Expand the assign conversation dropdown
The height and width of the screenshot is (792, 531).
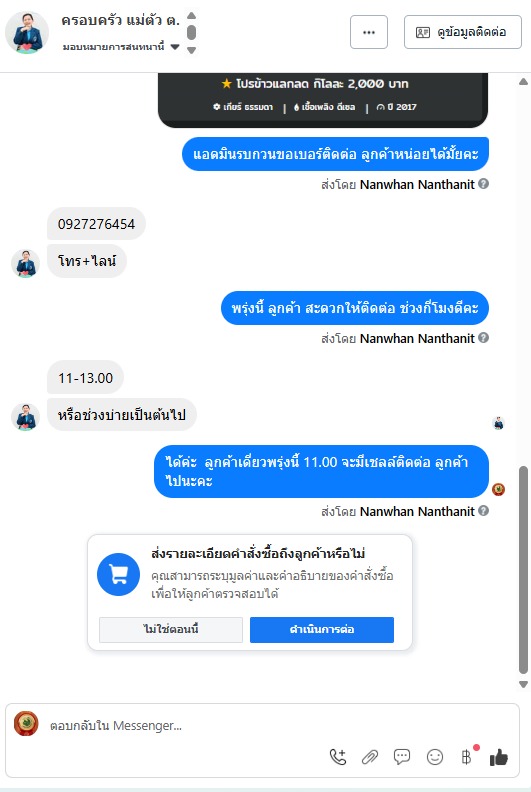point(175,47)
